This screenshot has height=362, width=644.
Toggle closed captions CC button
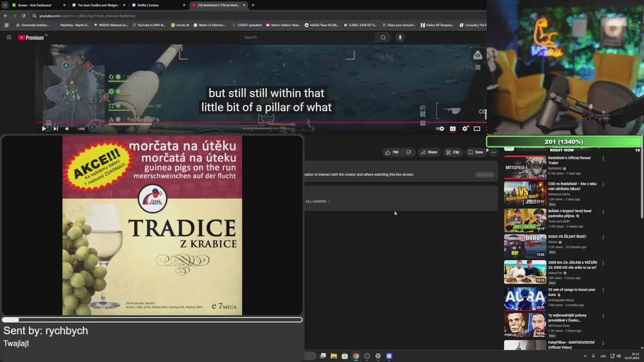(453, 129)
